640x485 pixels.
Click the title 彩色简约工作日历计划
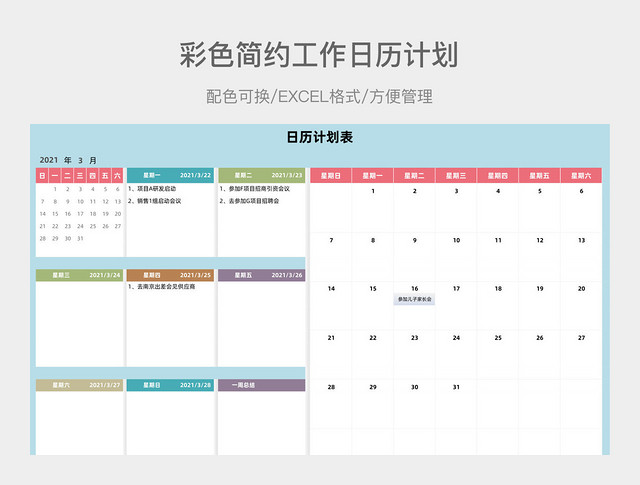(x=319, y=54)
